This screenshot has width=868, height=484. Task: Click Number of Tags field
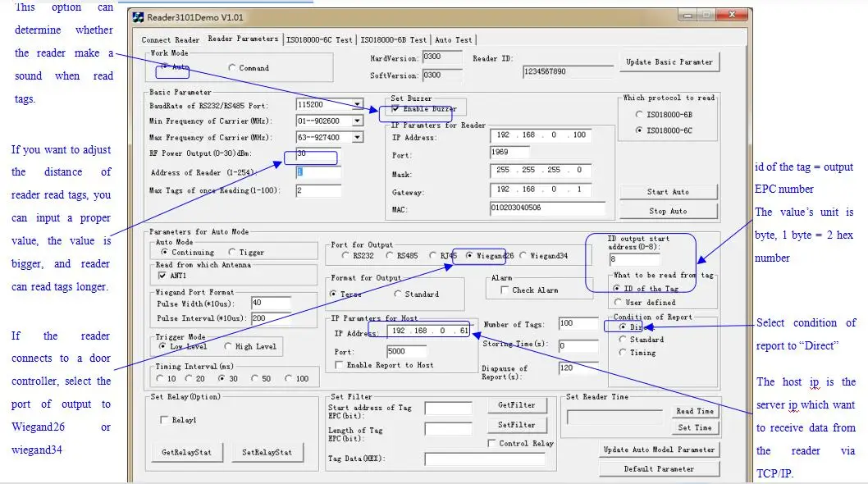click(578, 324)
